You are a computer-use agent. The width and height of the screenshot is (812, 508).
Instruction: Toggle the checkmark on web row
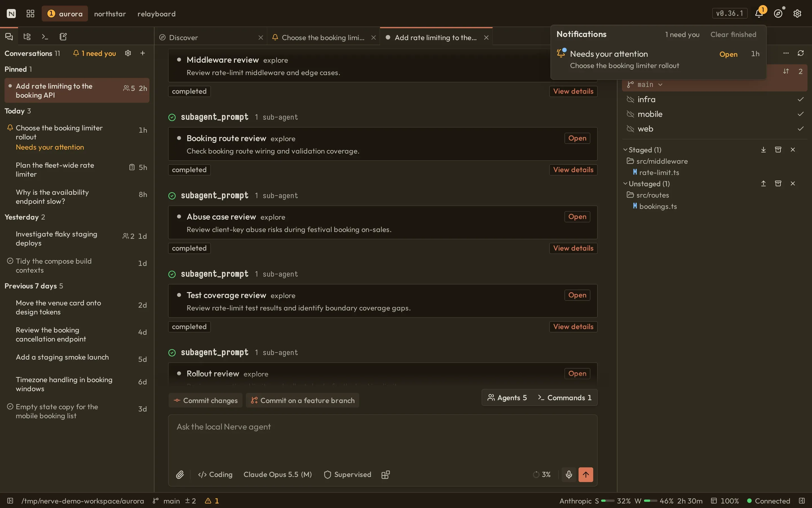801,129
